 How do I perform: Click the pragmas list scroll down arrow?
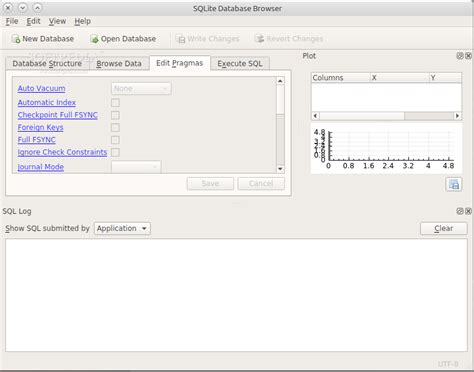(280, 169)
